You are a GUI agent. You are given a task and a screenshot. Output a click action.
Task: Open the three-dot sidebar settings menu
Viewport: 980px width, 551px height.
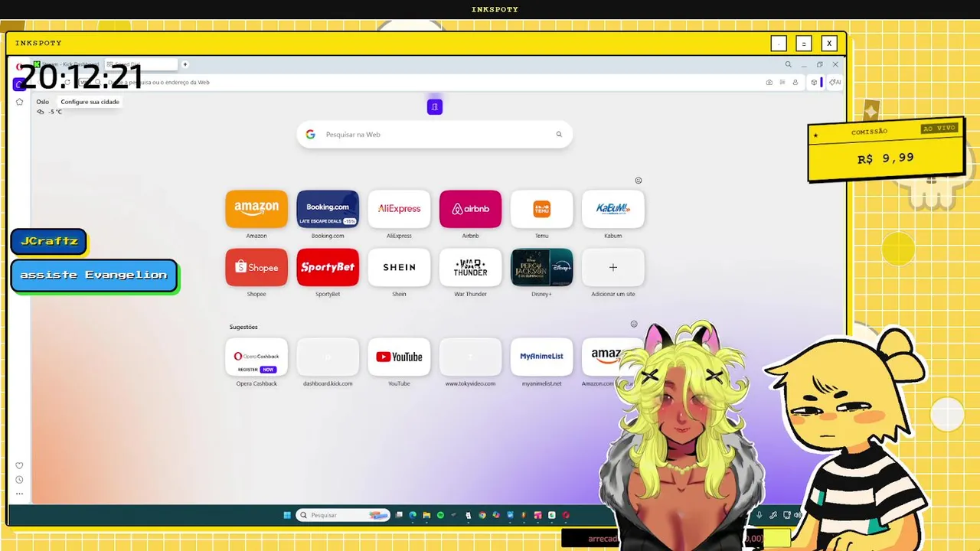[x=20, y=494]
